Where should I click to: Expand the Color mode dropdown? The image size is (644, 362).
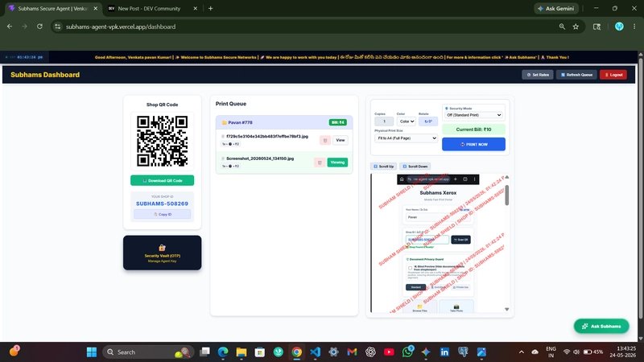(x=407, y=121)
